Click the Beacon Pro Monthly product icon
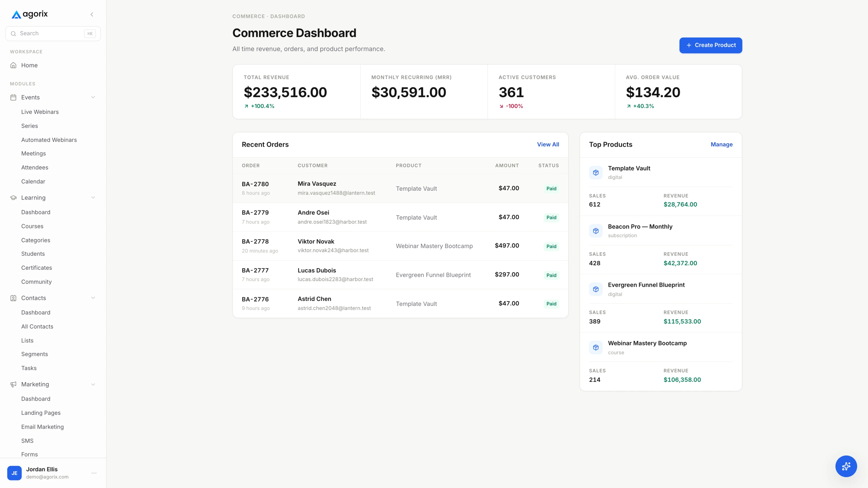This screenshot has height=488, width=868. pos(596,231)
